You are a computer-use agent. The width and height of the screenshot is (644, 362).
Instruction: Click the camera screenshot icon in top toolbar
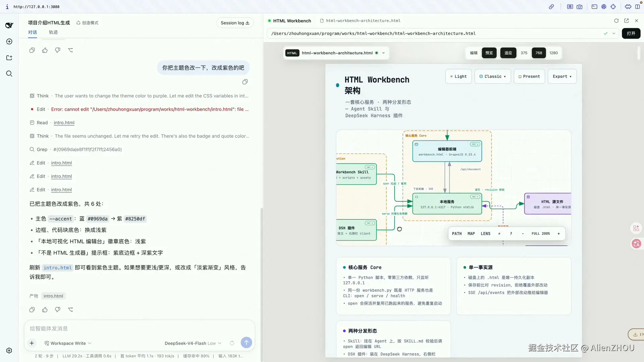580,7
